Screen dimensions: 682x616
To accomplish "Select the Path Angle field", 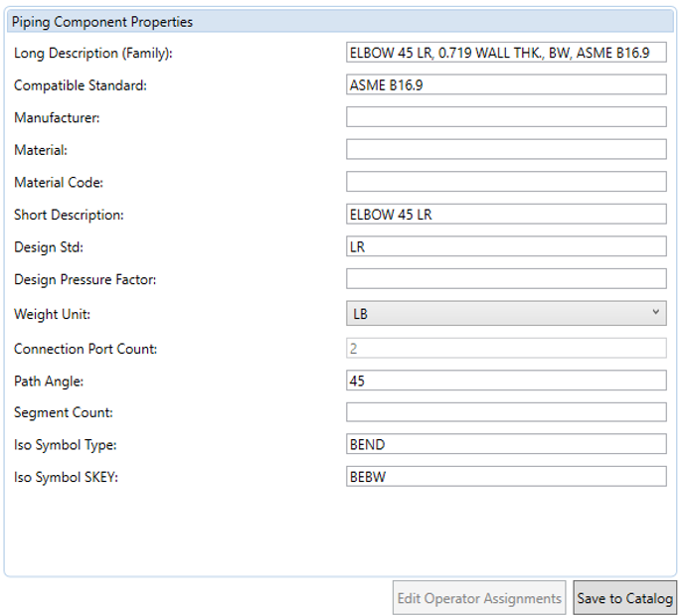I will [506, 381].
